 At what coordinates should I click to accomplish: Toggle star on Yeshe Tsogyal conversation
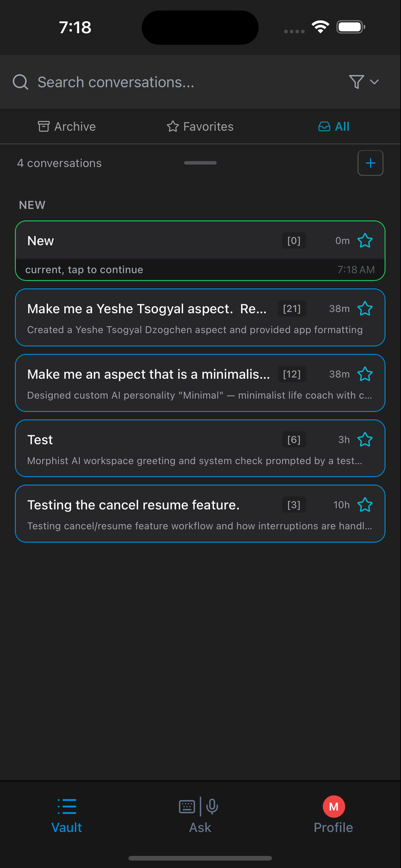(365, 309)
